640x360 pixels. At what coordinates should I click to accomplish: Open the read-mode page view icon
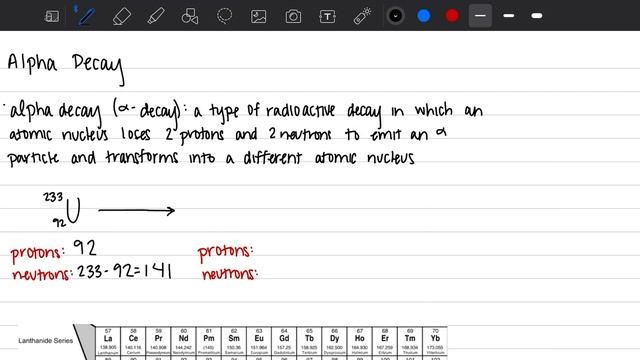coord(52,16)
